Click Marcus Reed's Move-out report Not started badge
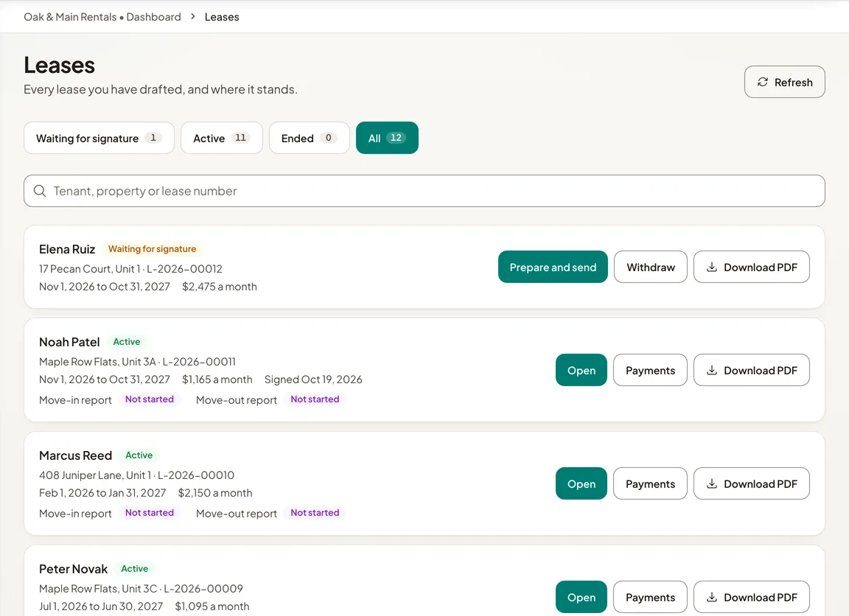 pyautogui.click(x=315, y=513)
